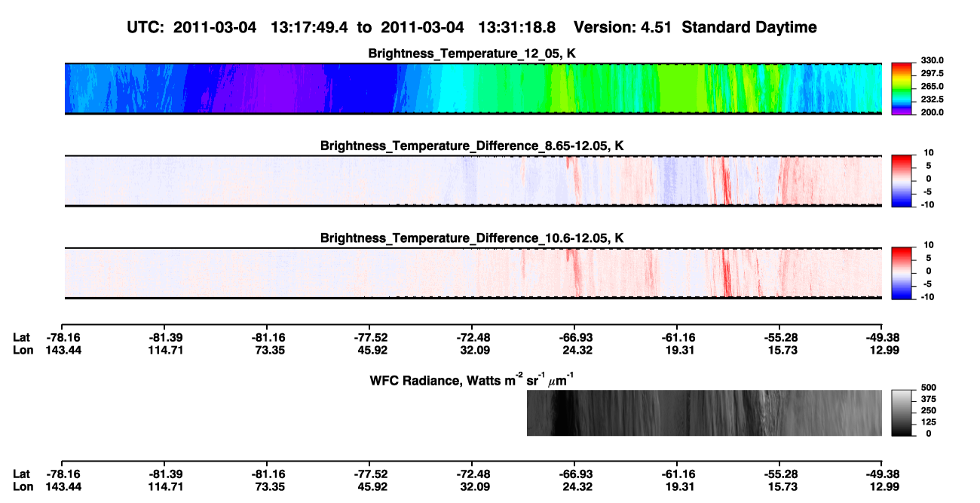Viewport: 980px width, 503px height.
Task: Click latitude -81.39 on the upper axis
Action: coord(164,337)
